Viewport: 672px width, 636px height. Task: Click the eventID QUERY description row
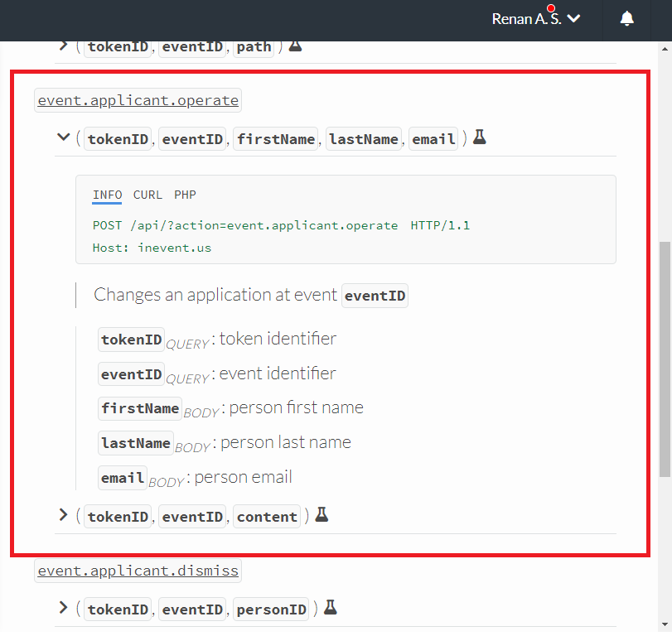217,373
